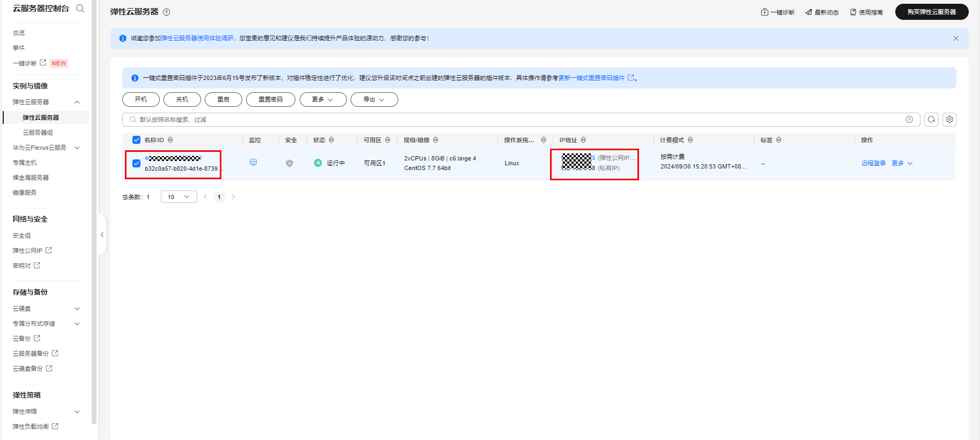Screen dimensions: 980x440
Task: Open the 导出 dropdown button
Action: point(374,100)
